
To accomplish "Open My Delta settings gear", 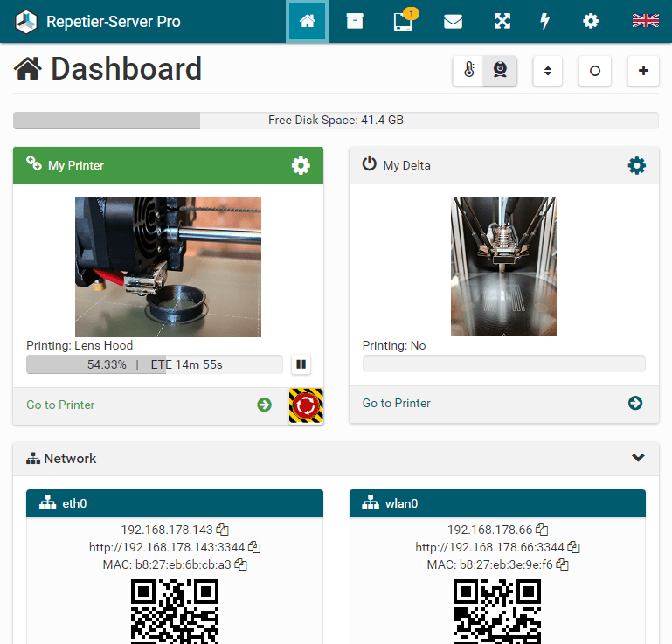I will [x=637, y=165].
